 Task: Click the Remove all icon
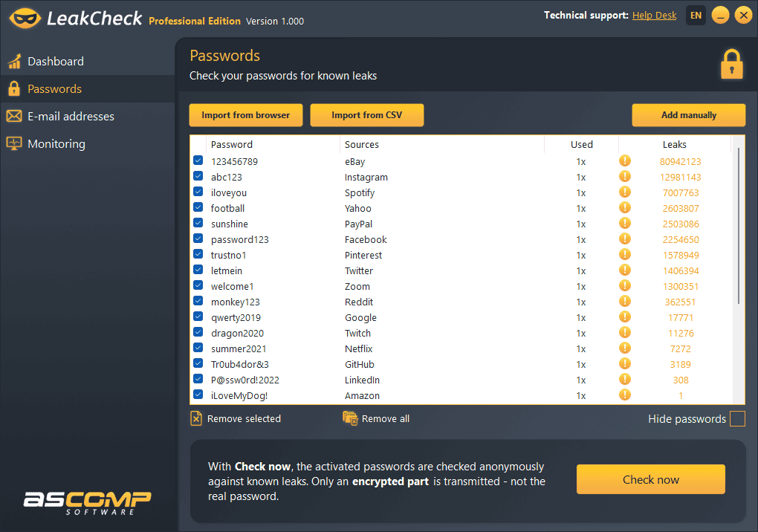point(349,418)
